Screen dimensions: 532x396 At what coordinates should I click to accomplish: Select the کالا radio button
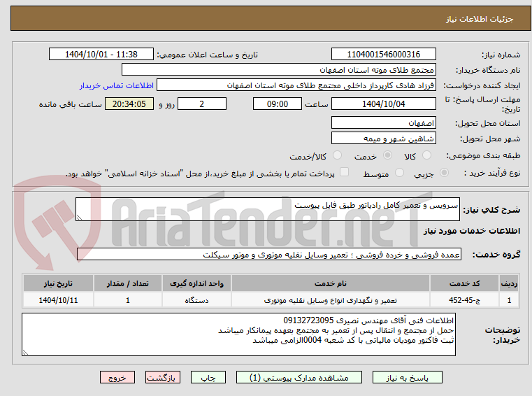point(426,155)
